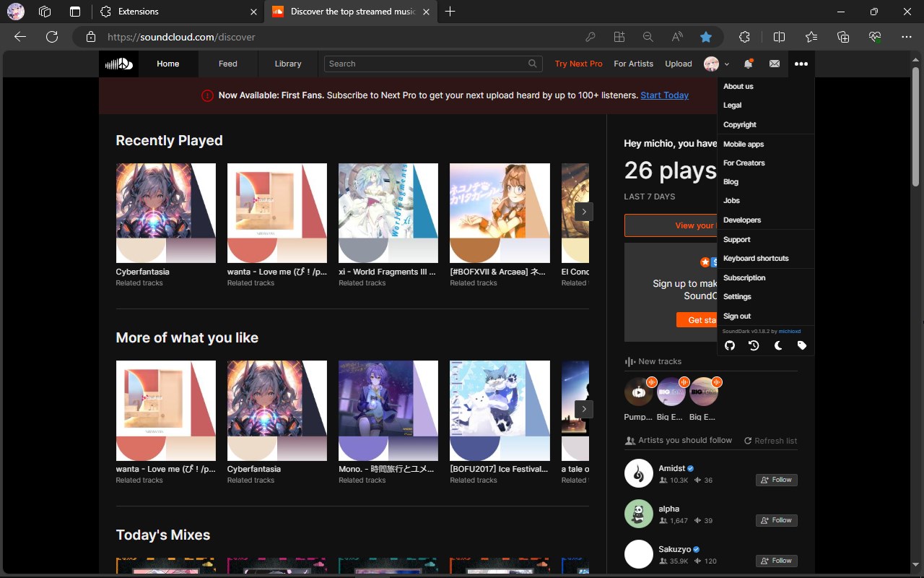Open a new browser tab

[450, 12]
